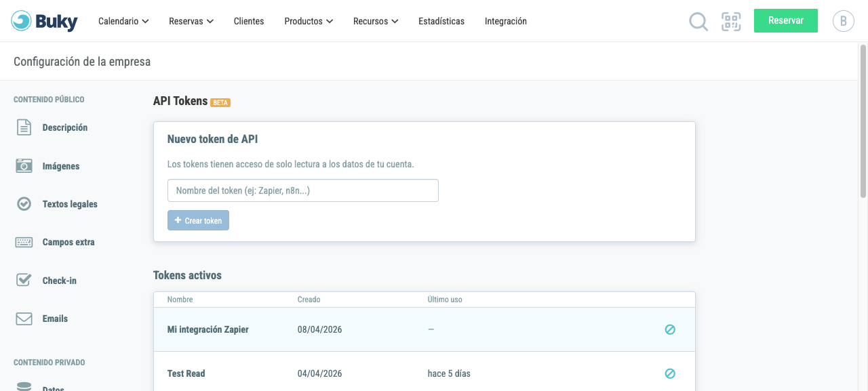Click the Creado column header
868x391 pixels.
point(309,300)
